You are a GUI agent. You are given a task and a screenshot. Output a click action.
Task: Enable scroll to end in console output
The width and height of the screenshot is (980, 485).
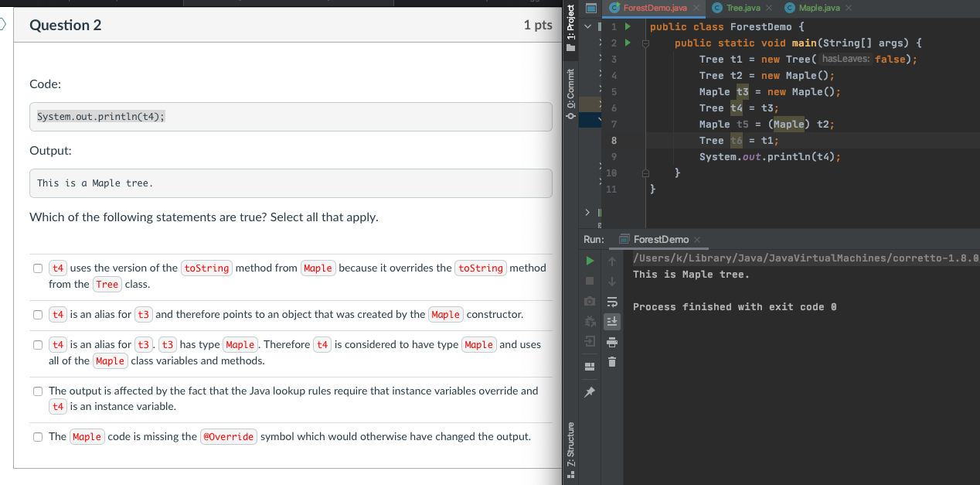[x=611, y=320]
